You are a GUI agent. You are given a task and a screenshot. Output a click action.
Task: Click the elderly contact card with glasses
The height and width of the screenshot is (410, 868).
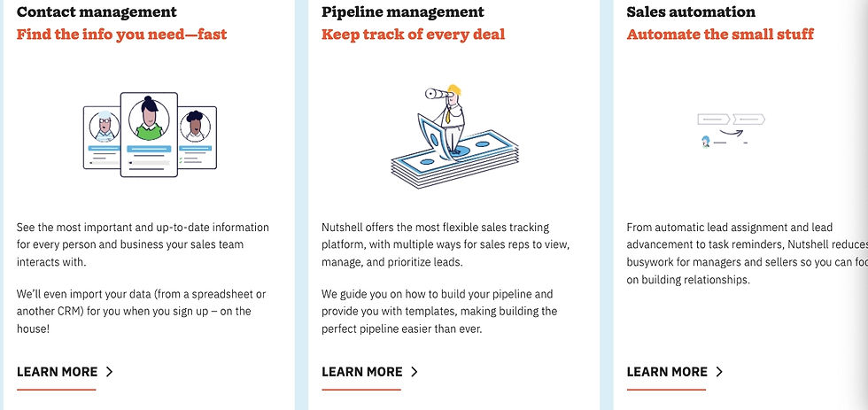coord(103,138)
